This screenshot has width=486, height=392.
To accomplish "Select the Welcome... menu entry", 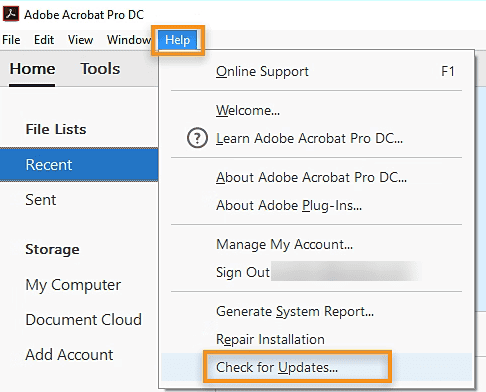I will tap(317, 110).
